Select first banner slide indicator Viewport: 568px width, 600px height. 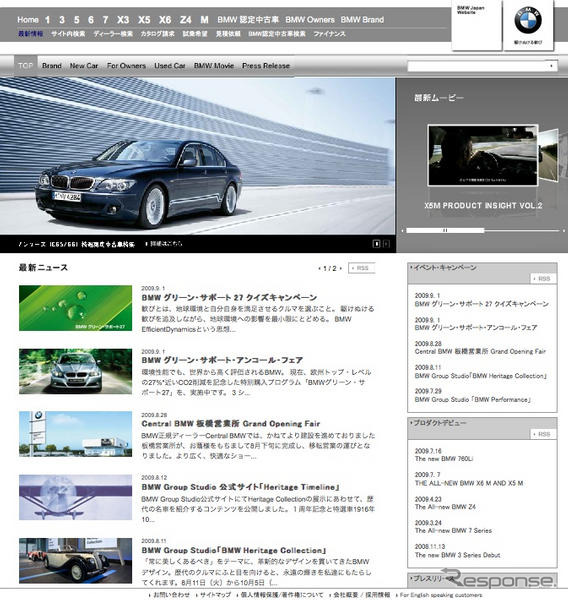(x=376, y=243)
